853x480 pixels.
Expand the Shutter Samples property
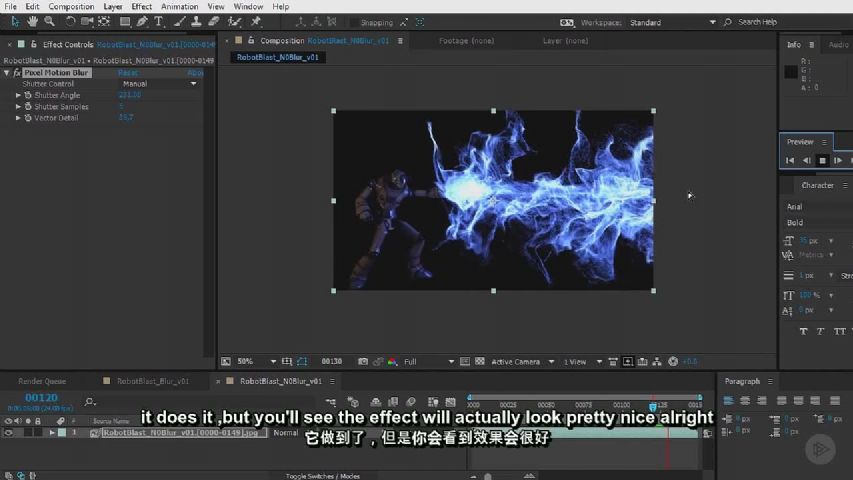(x=18, y=107)
